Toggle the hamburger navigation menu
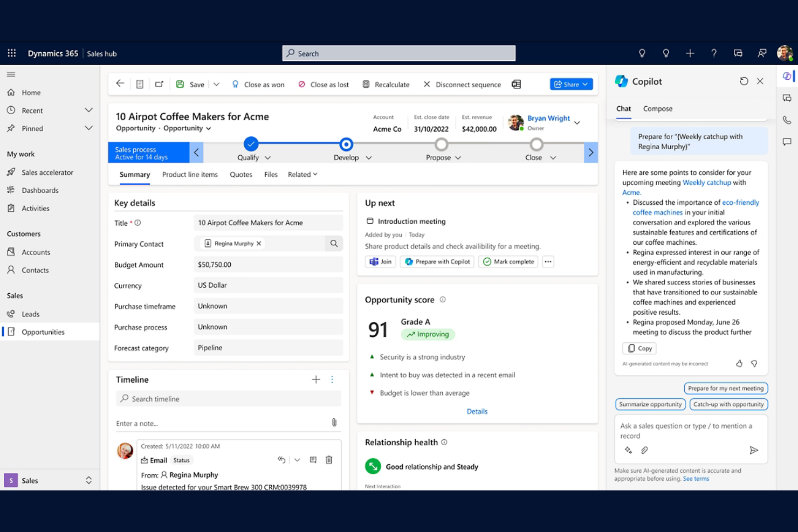798x532 pixels. coord(11,74)
